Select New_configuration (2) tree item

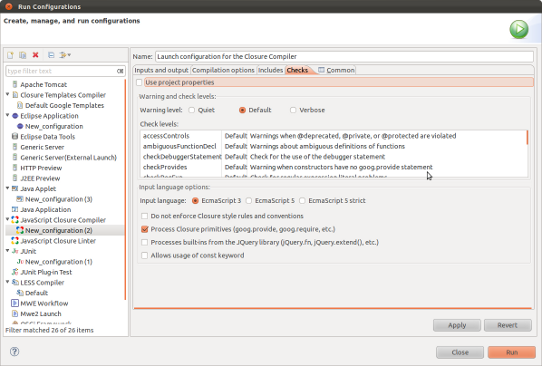pyautogui.click(x=58, y=230)
